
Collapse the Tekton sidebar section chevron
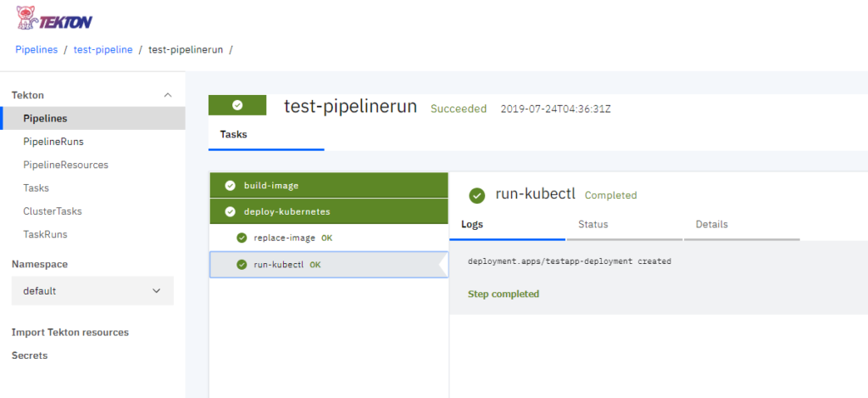tap(169, 95)
